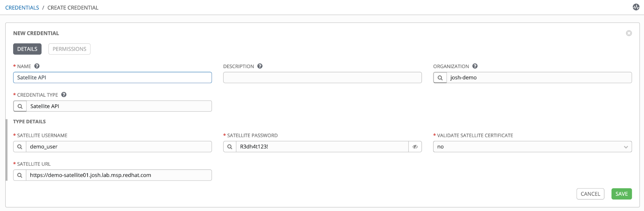The height and width of the screenshot is (211, 644).
Task: Click the Organization help question mark
Action: point(475,66)
